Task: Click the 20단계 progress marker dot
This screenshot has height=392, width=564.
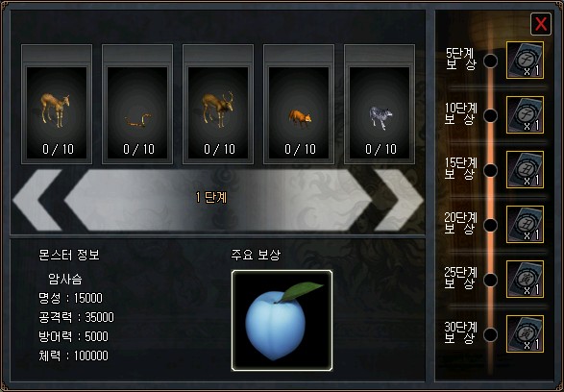Action: click(490, 225)
